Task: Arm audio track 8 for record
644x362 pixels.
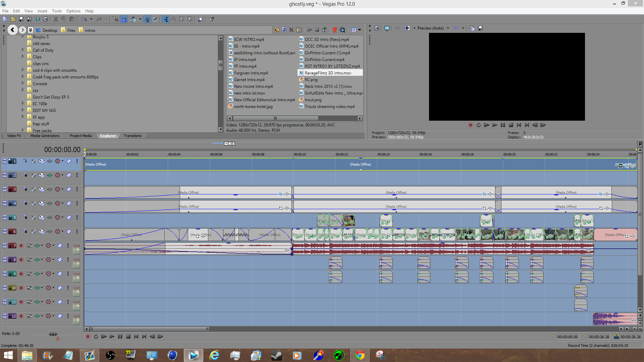Action: (x=21, y=260)
